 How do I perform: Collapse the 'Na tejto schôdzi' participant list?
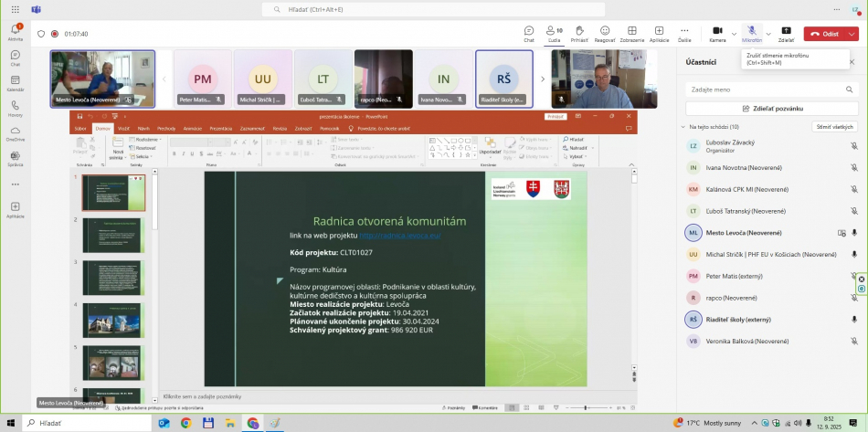coord(683,127)
